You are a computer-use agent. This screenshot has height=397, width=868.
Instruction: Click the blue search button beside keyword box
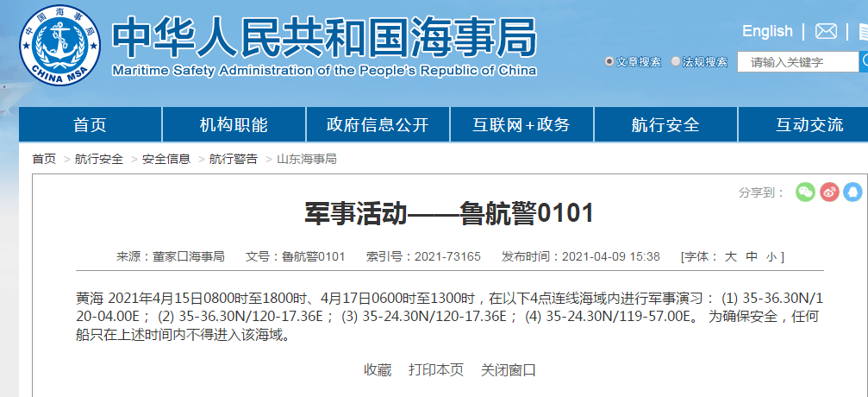[864, 61]
